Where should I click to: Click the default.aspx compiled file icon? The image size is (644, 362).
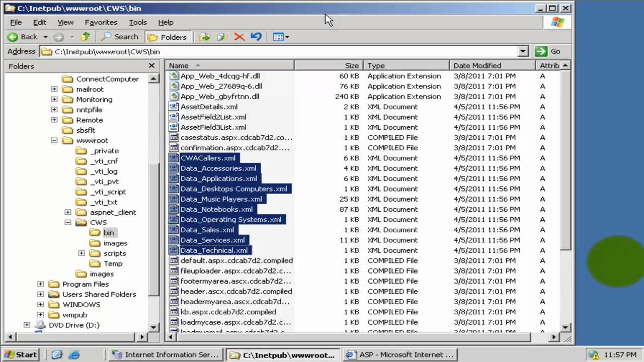[174, 260]
